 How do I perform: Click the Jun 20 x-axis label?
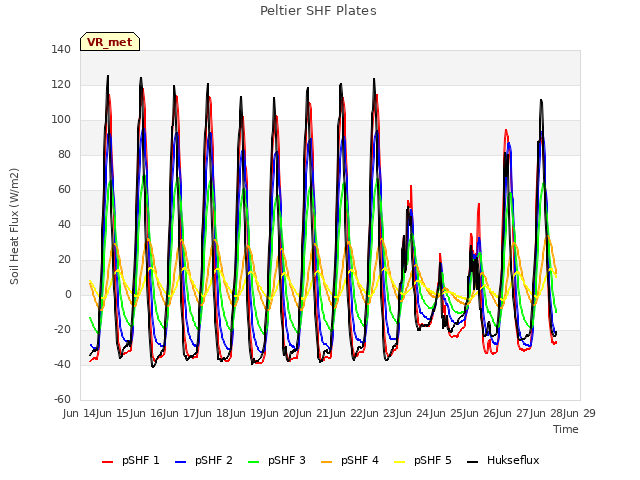pyautogui.click(x=280, y=413)
